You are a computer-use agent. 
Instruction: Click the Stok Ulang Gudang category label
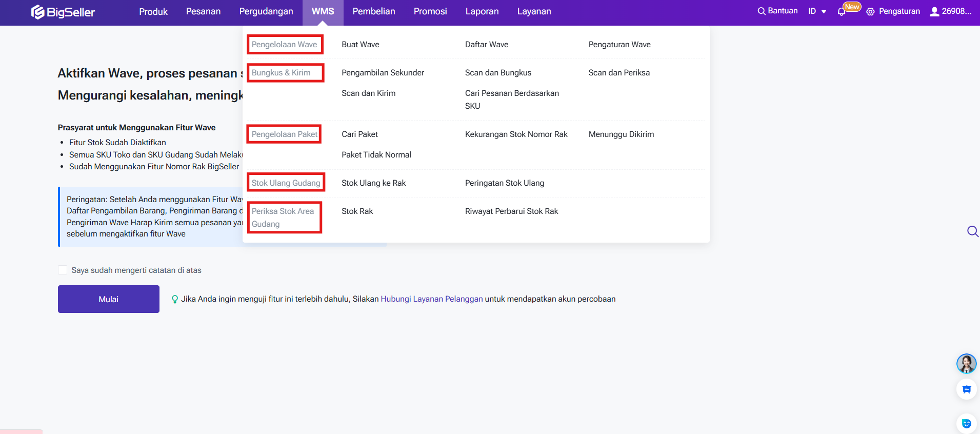click(286, 183)
